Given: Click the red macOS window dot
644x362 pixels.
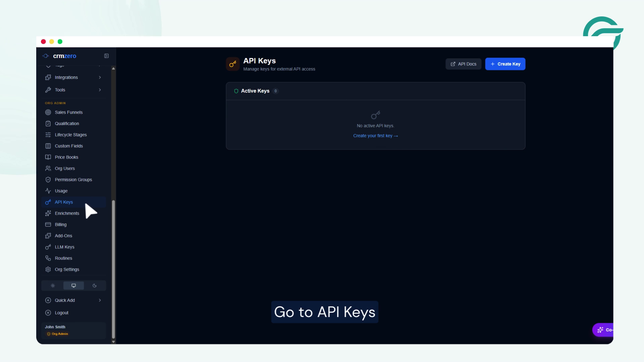Looking at the screenshot, I should pos(43,42).
